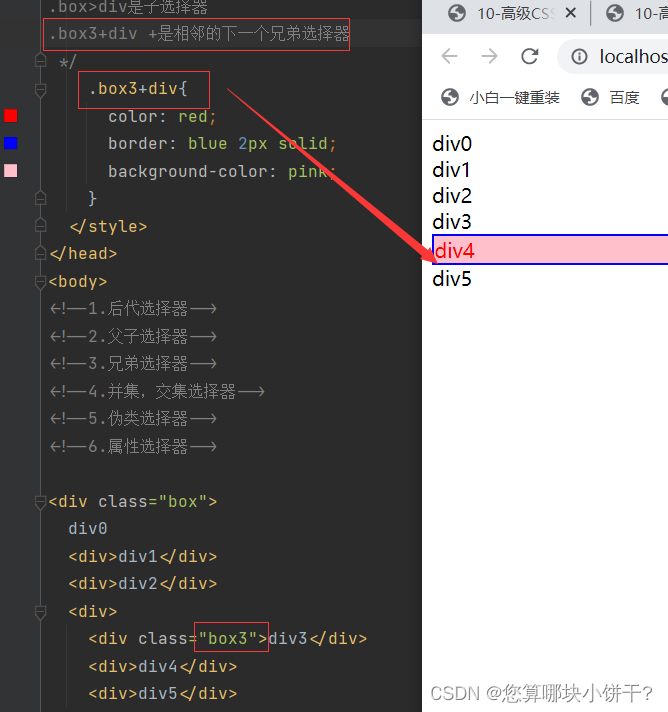Click the localhost address bar

[x=630, y=56]
